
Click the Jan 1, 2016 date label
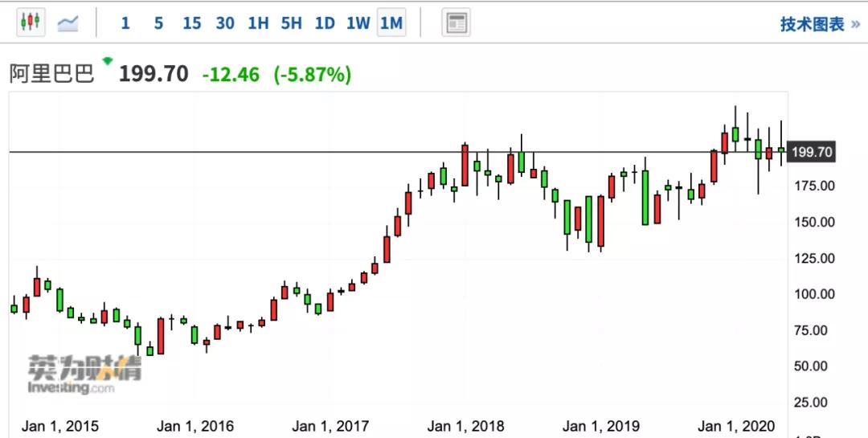194,426
